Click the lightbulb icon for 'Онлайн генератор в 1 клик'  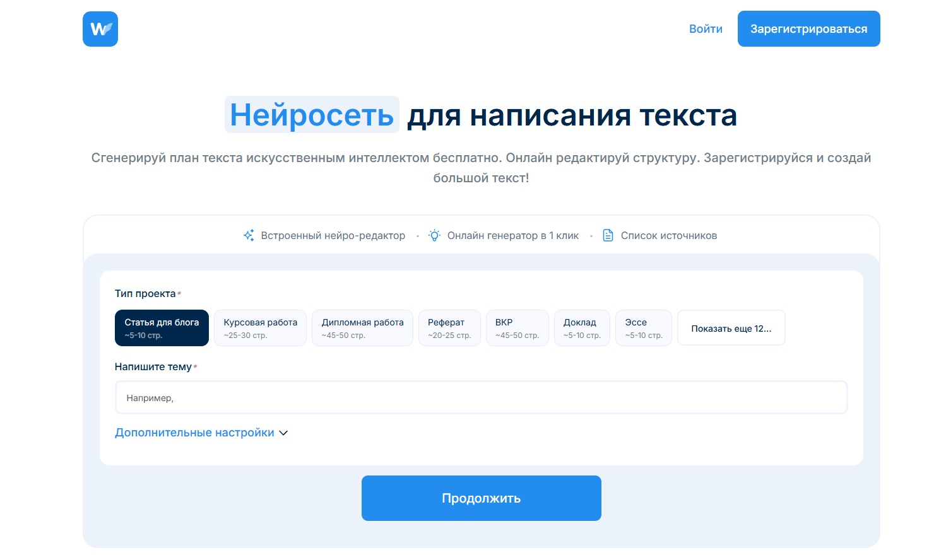434,235
